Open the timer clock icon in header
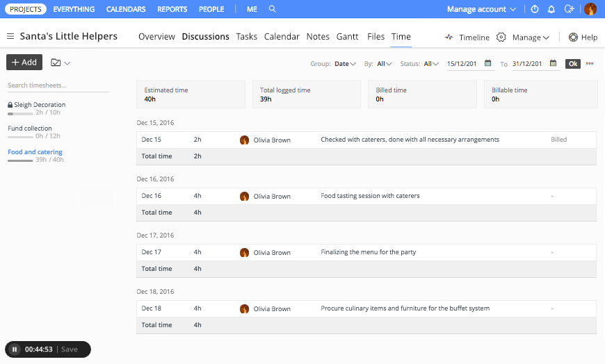Viewport: 605px width, 364px height. [535, 9]
